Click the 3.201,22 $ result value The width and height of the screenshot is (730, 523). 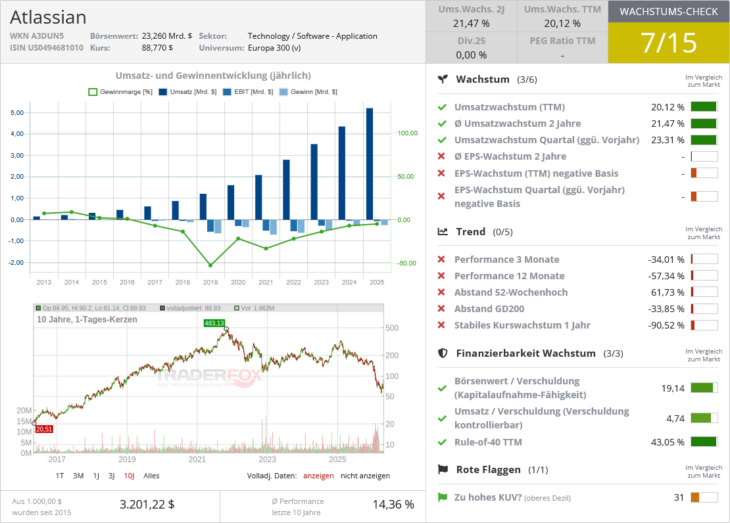point(147,504)
